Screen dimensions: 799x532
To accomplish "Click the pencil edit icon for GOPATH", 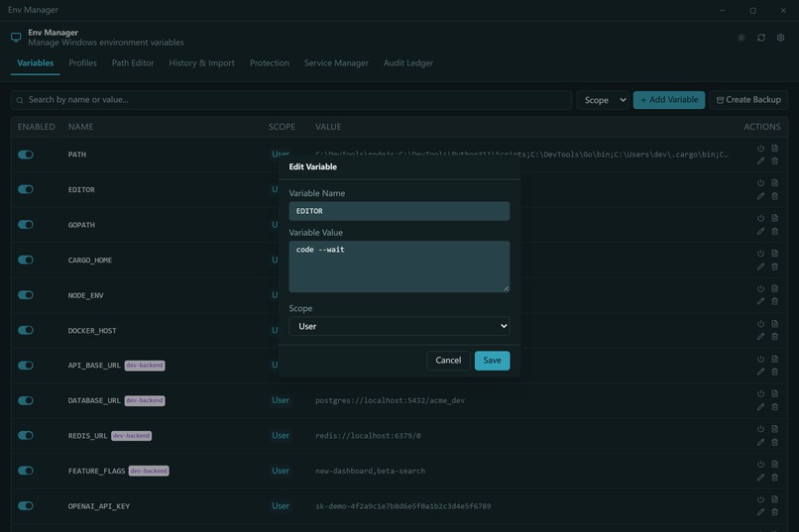I will (x=760, y=231).
